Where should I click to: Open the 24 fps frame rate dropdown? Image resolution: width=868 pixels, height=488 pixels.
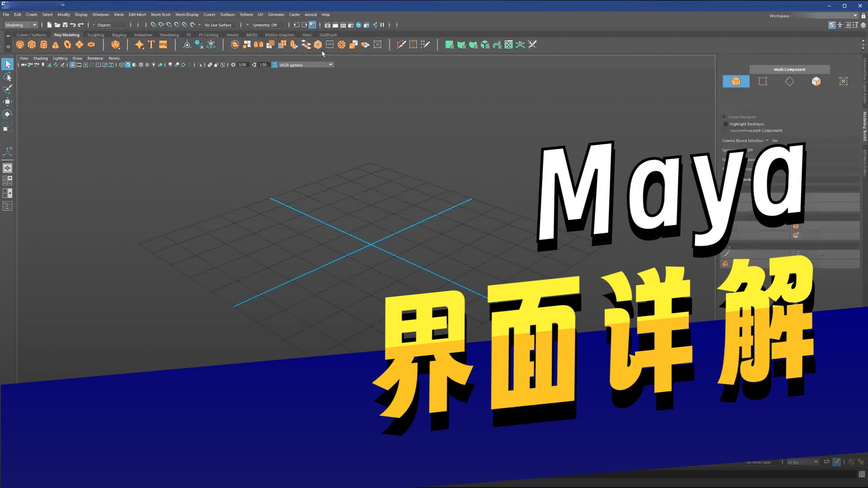point(802,462)
